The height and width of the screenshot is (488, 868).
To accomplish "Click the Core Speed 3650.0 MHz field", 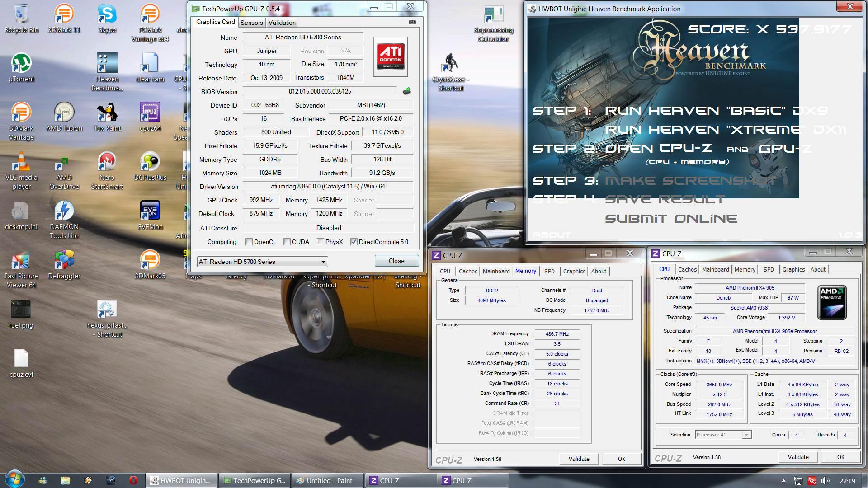I will pyautogui.click(x=719, y=385).
